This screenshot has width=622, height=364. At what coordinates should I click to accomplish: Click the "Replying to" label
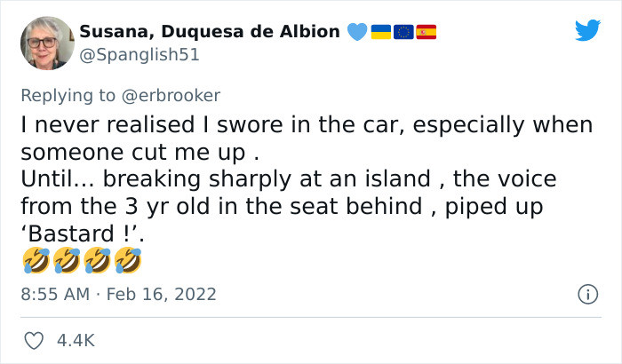point(68,94)
